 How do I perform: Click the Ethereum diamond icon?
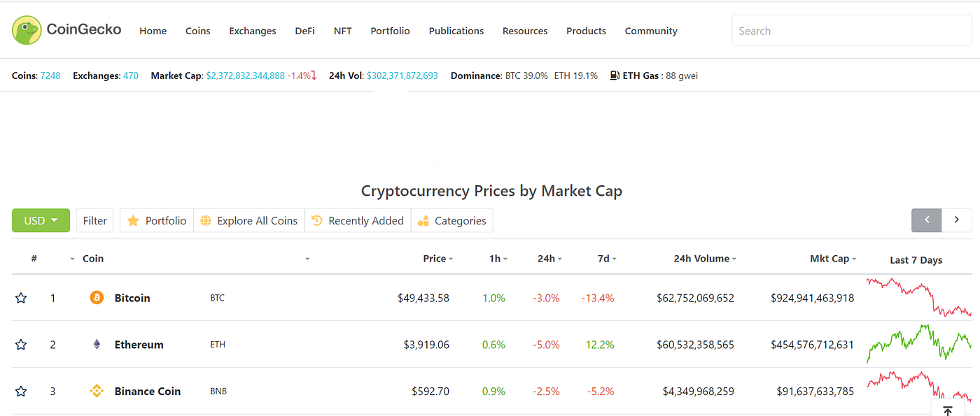97,345
